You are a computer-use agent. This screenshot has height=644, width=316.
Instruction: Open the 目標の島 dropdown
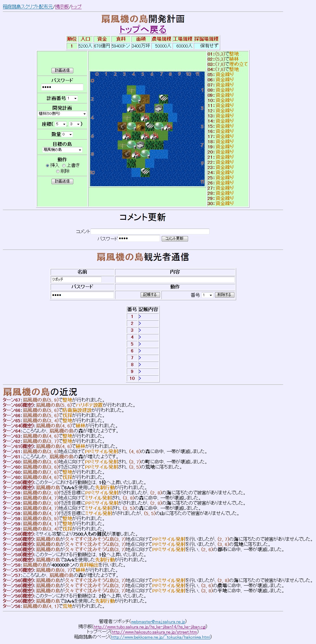point(62,150)
